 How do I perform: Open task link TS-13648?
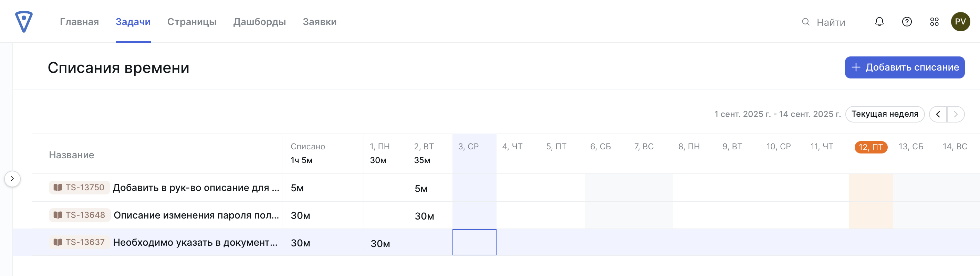pos(85,215)
